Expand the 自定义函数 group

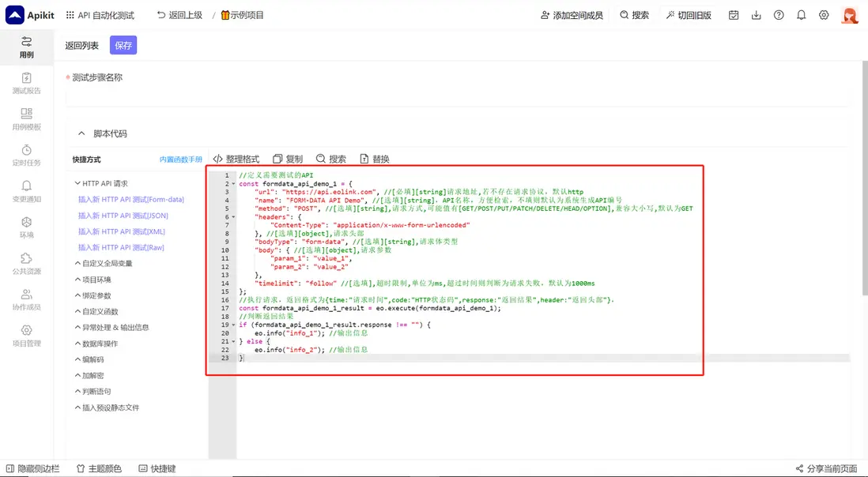[96, 311]
